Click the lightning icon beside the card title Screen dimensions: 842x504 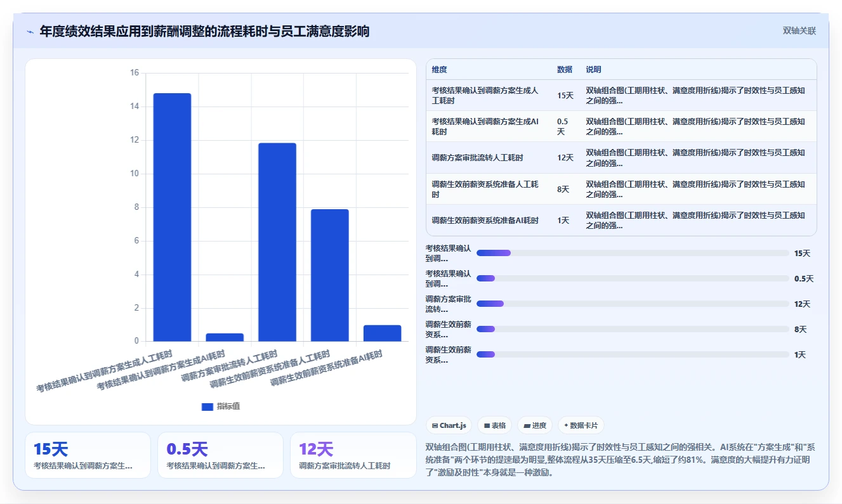coord(30,32)
